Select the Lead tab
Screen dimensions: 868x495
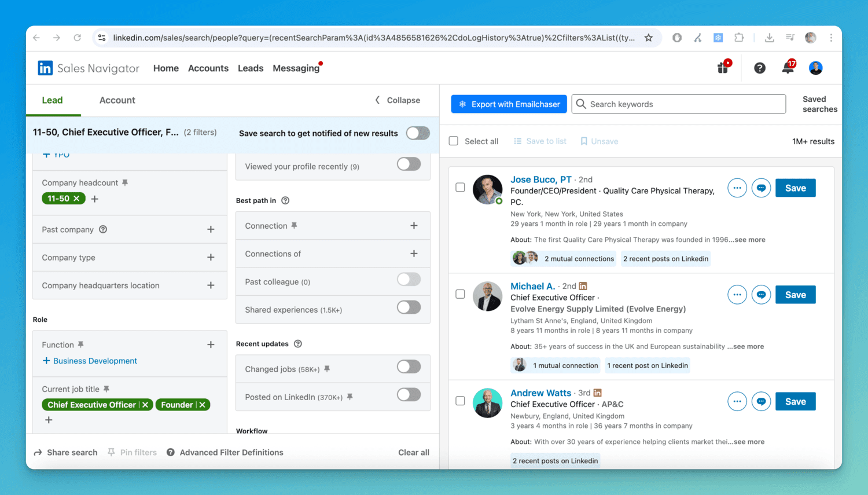click(52, 100)
